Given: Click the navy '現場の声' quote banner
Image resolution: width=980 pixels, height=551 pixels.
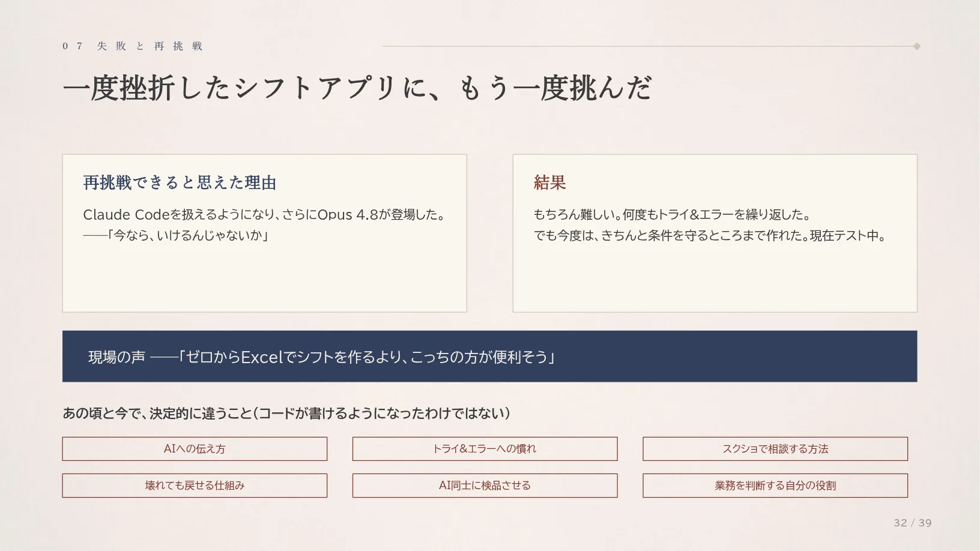Looking at the screenshot, I should (489, 357).
